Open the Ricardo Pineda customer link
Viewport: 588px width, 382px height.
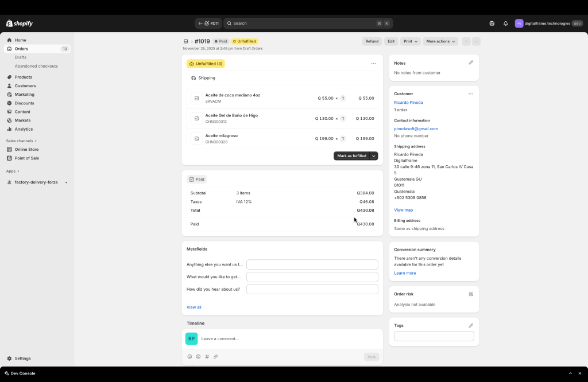coord(408,103)
